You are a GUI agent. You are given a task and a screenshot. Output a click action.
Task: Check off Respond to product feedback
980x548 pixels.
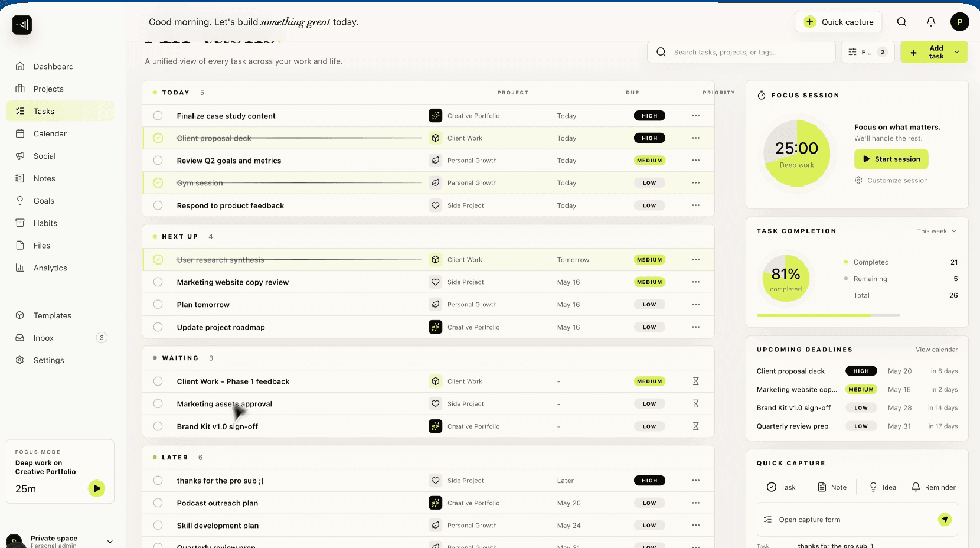158,206
